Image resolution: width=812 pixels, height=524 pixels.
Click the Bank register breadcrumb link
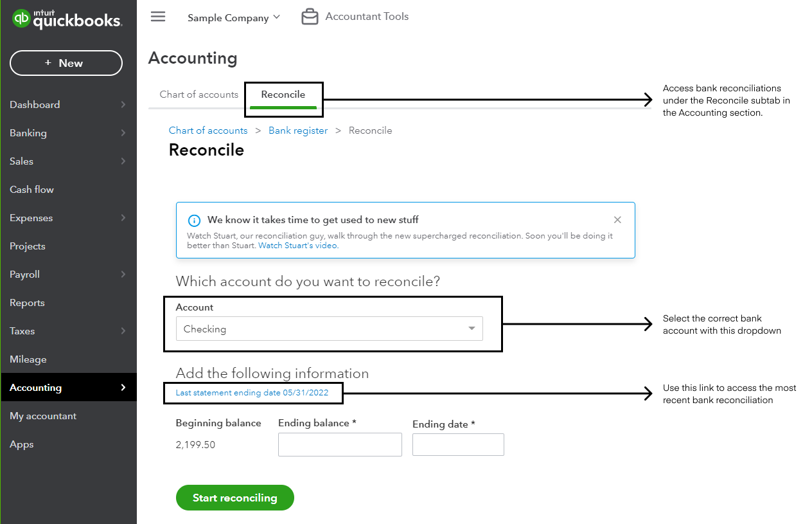[x=298, y=130]
